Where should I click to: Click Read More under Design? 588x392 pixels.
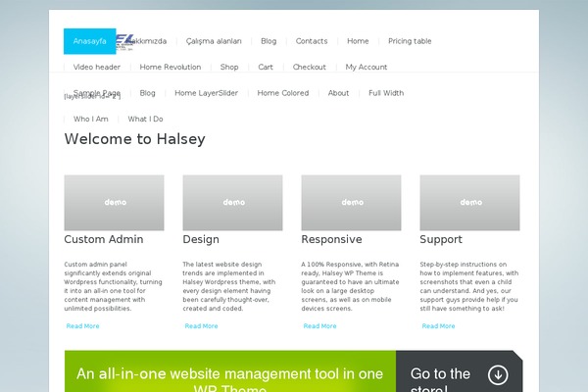coord(201,326)
